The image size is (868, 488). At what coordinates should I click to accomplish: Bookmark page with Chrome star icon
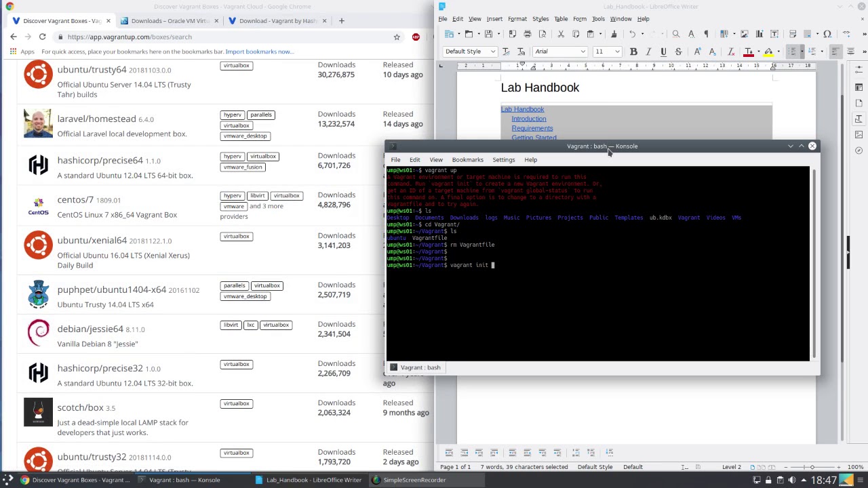397,37
